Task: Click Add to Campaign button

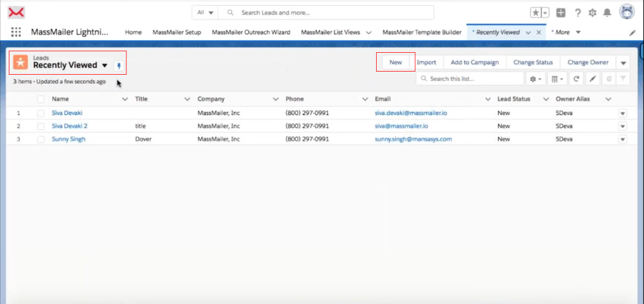Action: [x=475, y=62]
